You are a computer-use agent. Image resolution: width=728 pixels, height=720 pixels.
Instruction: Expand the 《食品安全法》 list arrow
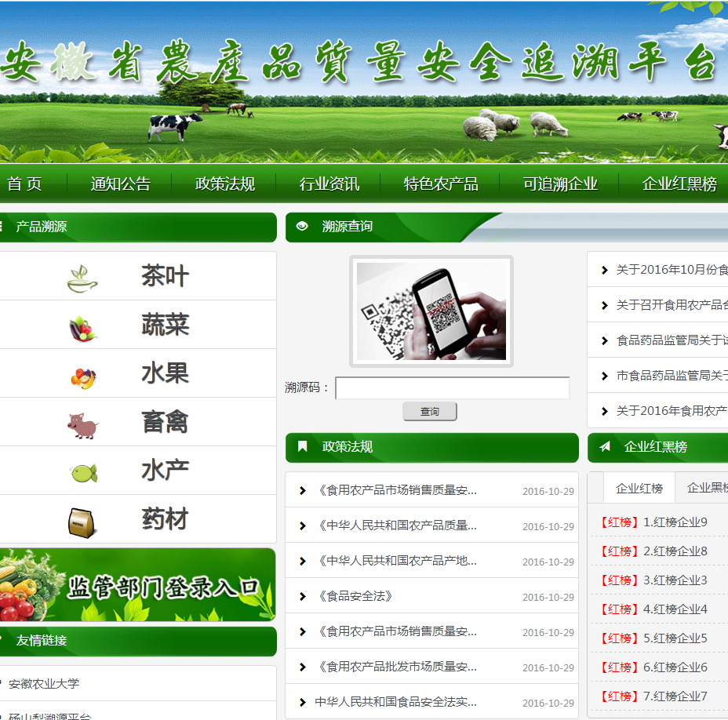tap(303, 597)
